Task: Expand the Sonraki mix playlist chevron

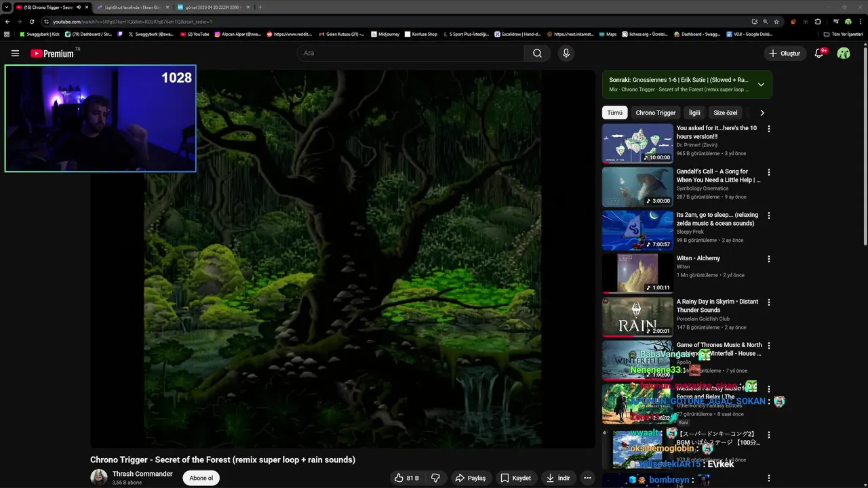Action: [761, 85]
